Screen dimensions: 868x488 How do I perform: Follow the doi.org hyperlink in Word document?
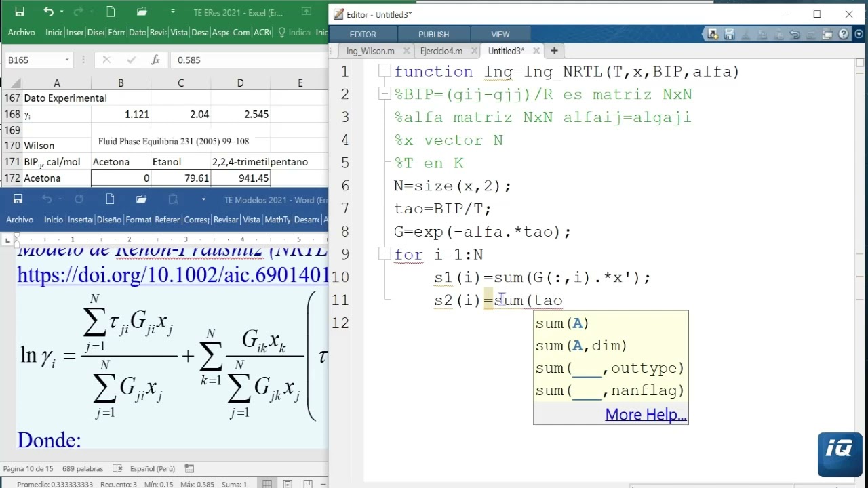(x=172, y=274)
